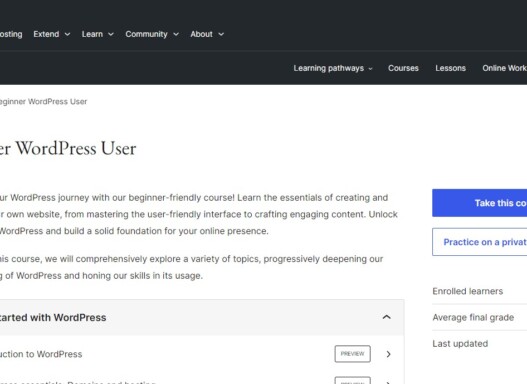Open Online Workshops section
This screenshot has height=384, width=527.
coord(504,68)
